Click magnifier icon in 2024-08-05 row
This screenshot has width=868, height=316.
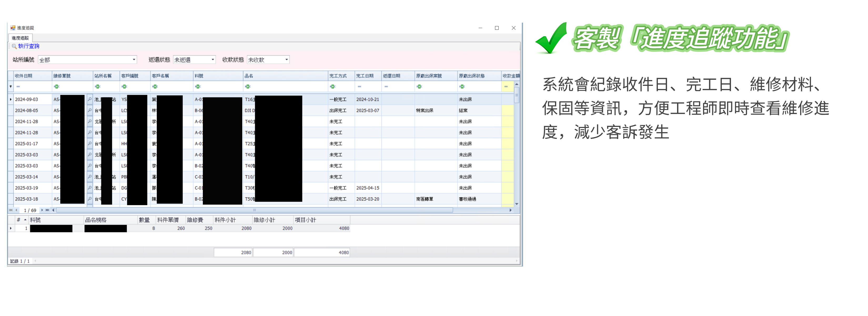pos(90,110)
